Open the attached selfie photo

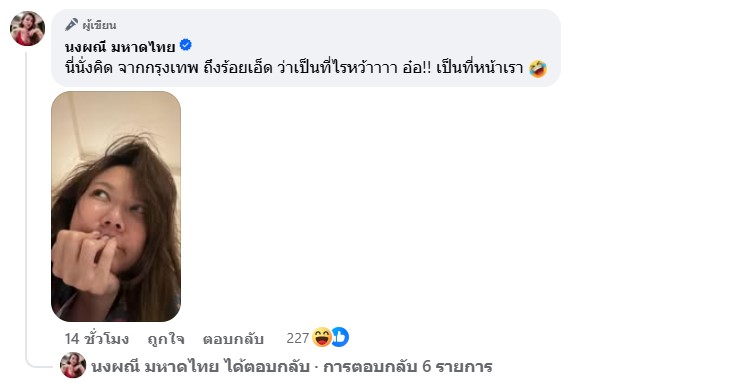pos(116,206)
